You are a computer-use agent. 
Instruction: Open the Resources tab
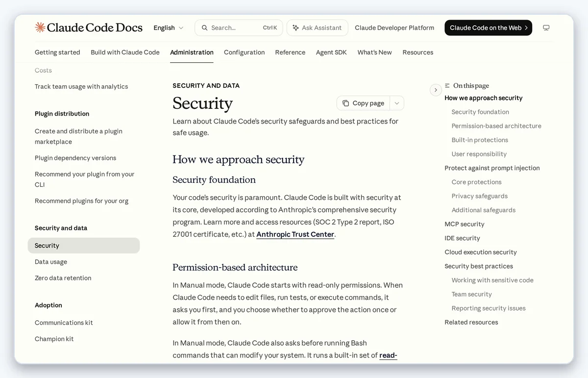[417, 52]
